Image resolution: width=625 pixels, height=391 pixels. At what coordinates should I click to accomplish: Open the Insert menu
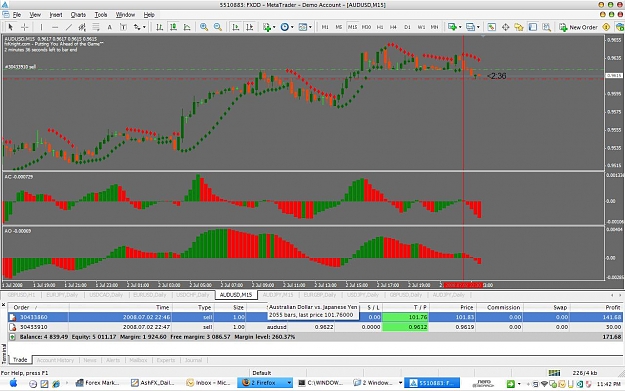pyautogui.click(x=56, y=15)
